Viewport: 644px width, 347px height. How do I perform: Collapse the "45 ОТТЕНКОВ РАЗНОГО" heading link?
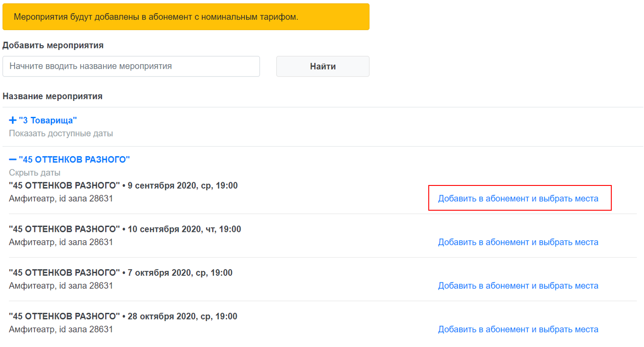tap(74, 159)
